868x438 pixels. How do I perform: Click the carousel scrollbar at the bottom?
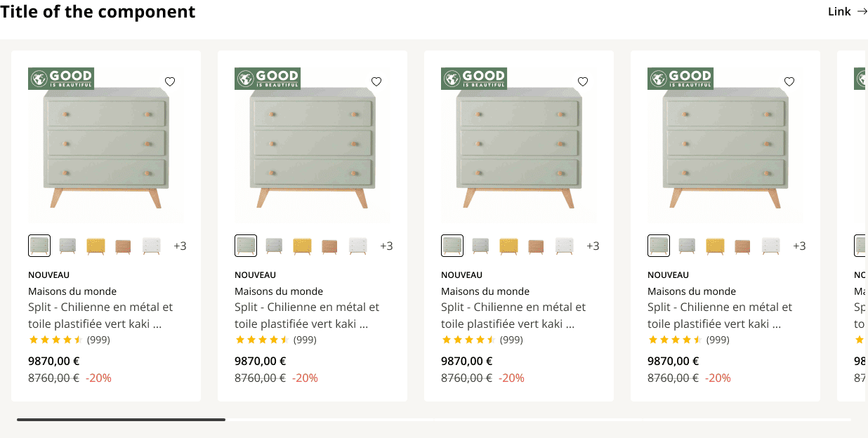click(119, 419)
